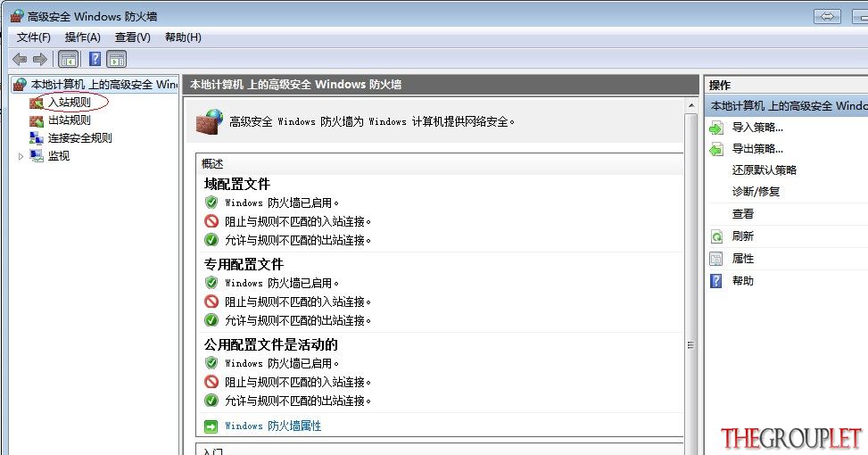Click the firewall icon in the title bar
This screenshot has width=868, height=455.
pyautogui.click(x=17, y=16)
